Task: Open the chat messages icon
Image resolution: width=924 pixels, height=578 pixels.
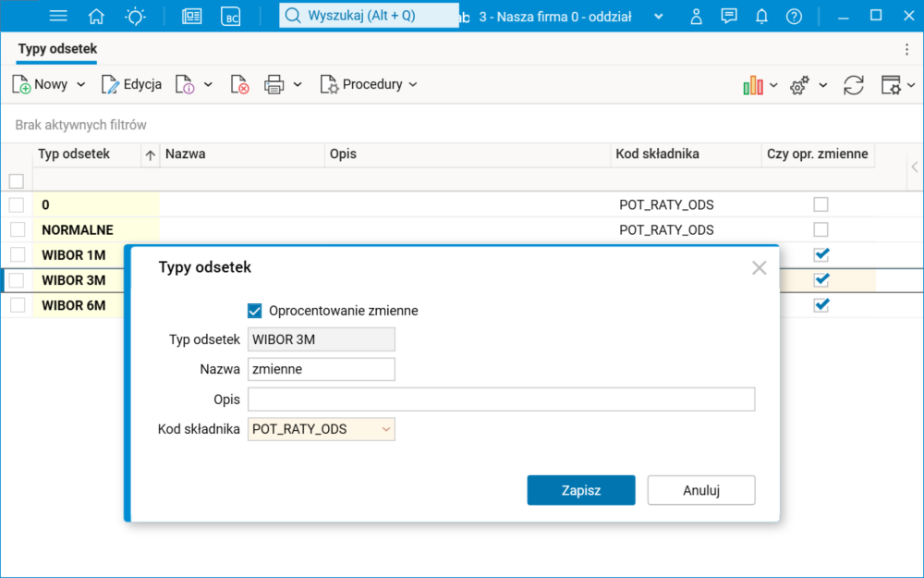Action: 729,16
